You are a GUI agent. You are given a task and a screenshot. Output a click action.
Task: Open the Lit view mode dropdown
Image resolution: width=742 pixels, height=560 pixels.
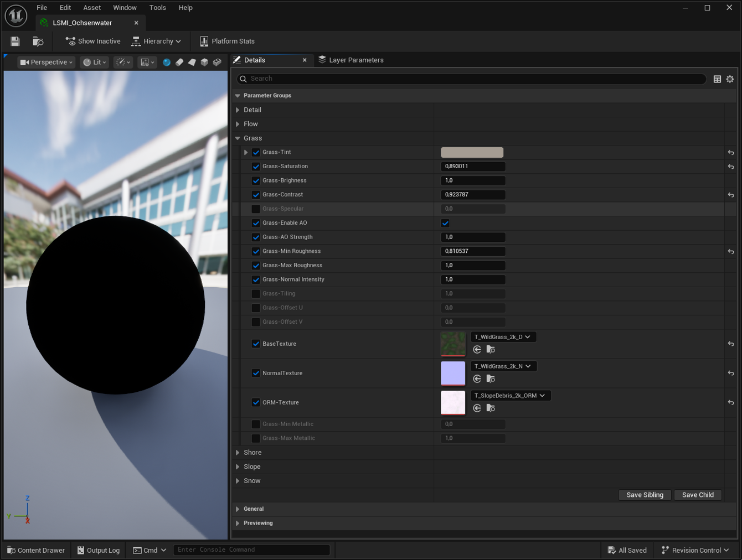pos(95,63)
